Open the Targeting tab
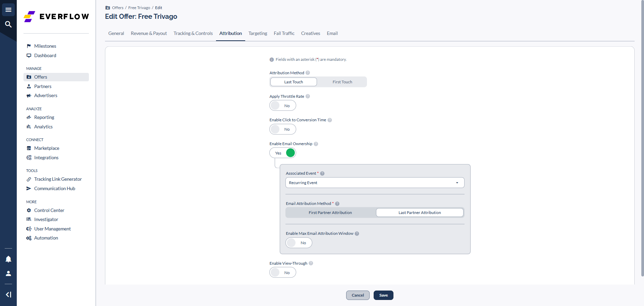The height and width of the screenshot is (306, 644). (258, 33)
